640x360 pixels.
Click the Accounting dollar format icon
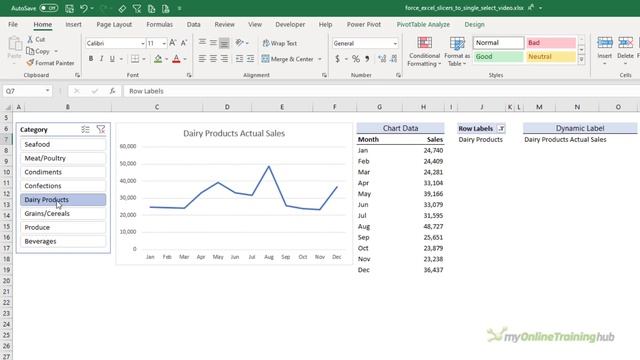(x=338, y=59)
